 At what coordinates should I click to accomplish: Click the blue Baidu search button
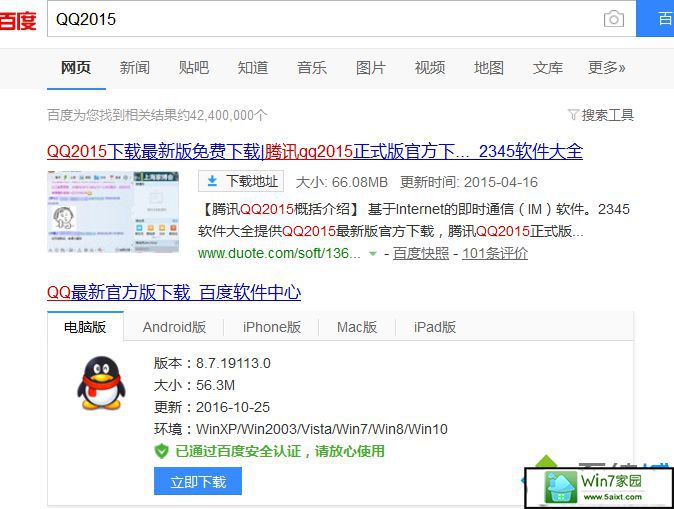coord(655,18)
